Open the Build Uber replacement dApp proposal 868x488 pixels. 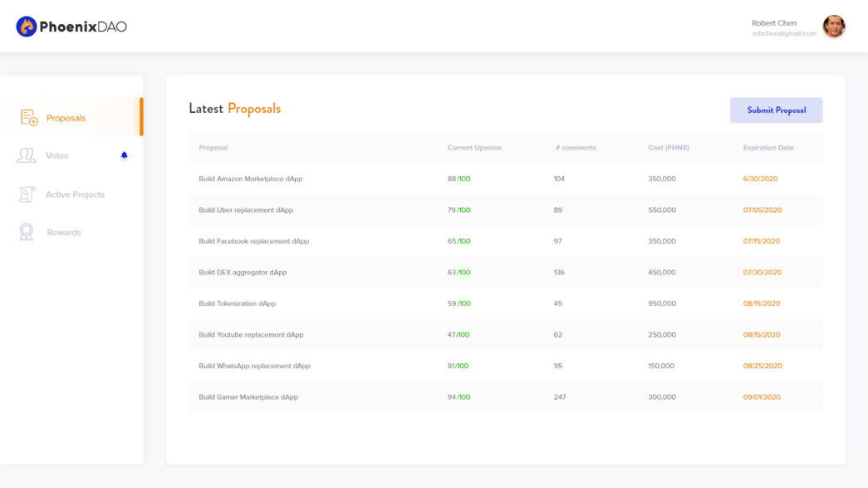click(x=505, y=210)
